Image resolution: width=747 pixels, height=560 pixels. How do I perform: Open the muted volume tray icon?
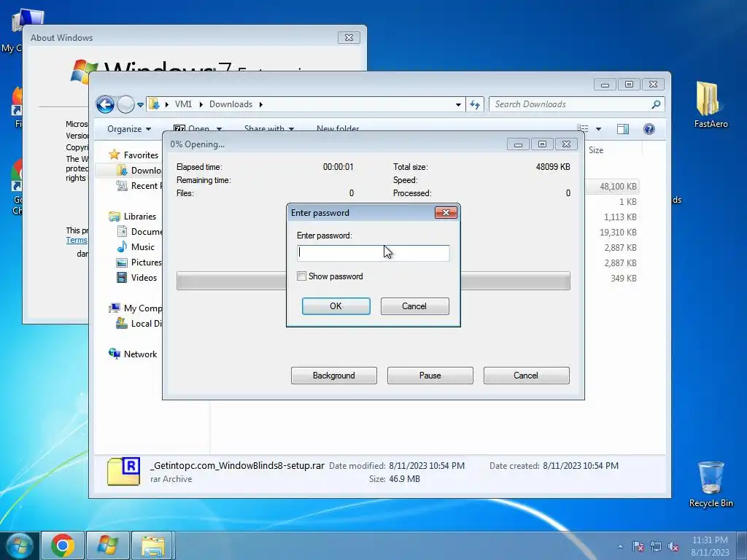pyautogui.click(x=673, y=546)
